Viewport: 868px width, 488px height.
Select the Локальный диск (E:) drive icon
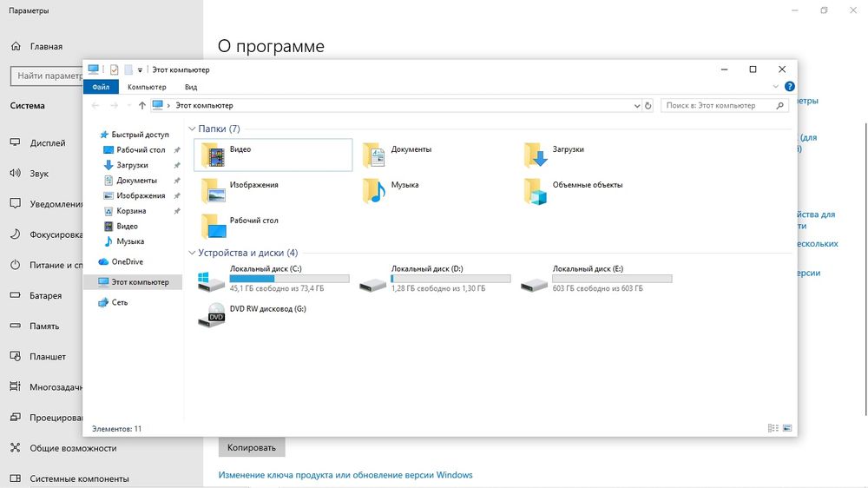point(534,284)
